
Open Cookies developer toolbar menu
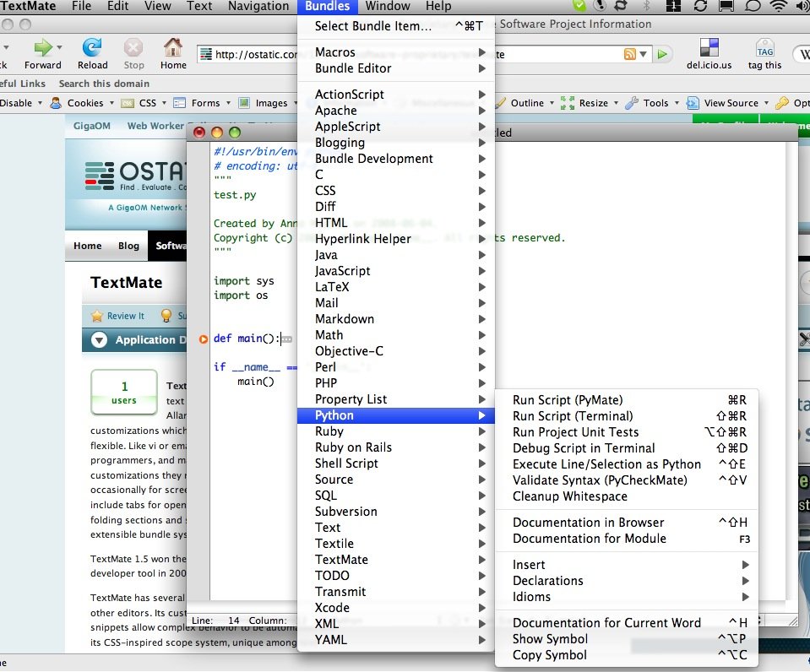coord(82,103)
